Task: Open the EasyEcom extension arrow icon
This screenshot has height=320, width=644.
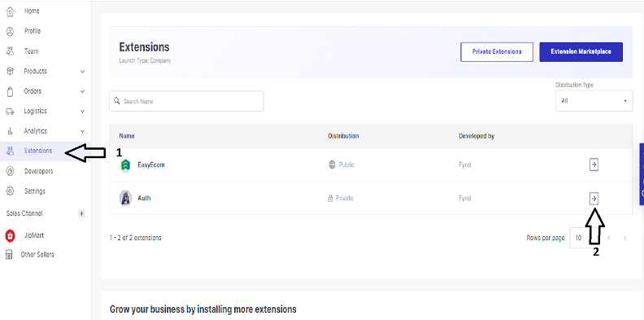Action: [594, 164]
